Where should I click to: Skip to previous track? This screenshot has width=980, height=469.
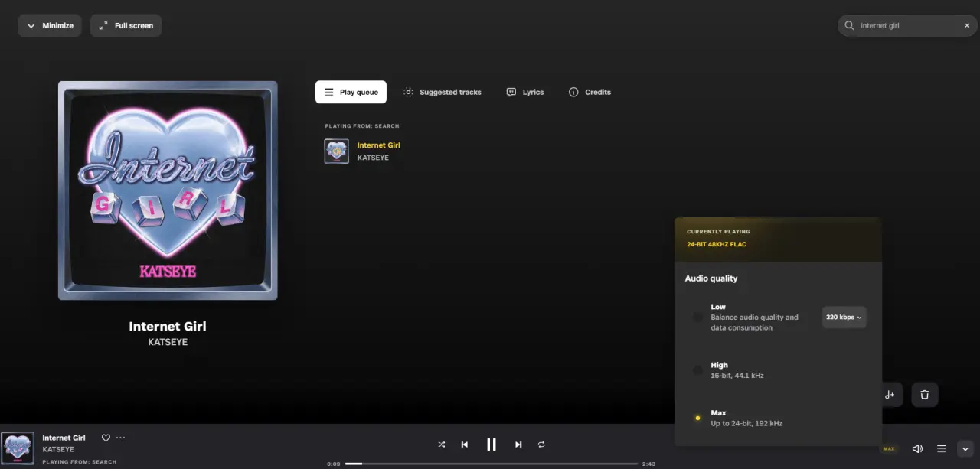tap(465, 445)
